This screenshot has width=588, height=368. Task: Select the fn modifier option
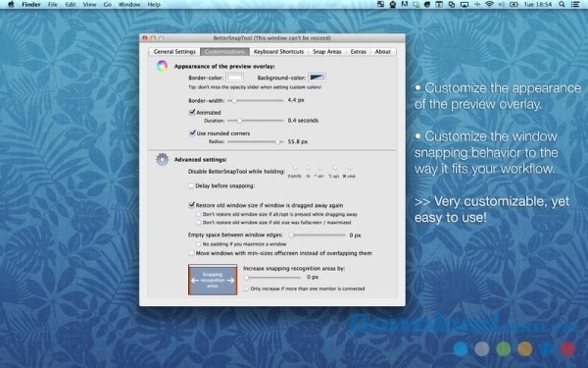pyautogui.click(x=309, y=168)
